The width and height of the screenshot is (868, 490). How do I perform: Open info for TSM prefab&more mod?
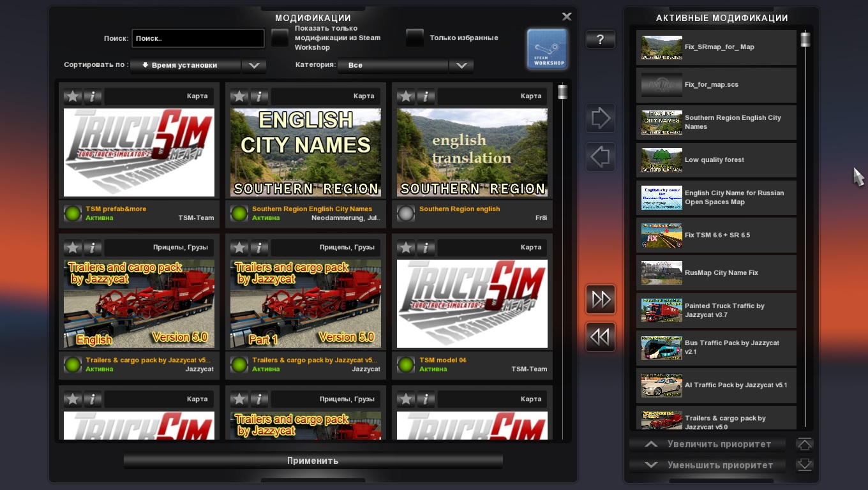[x=93, y=96]
